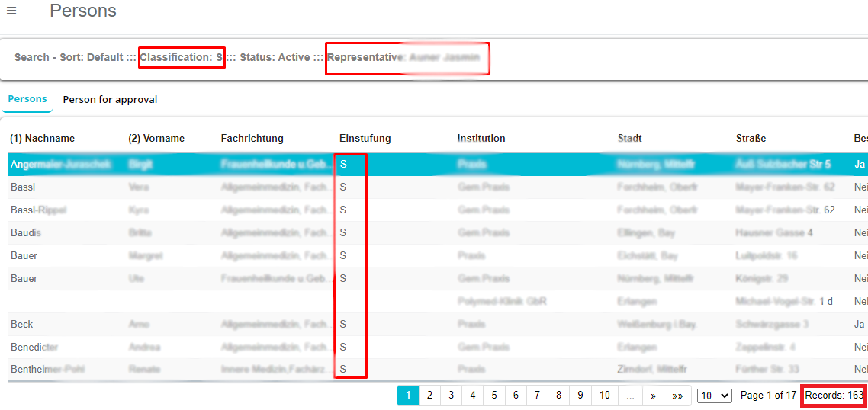Image resolution: width=868 pixels, height=410 pixels.
Task: Click the next page arrow »
Action: coord(653,396)
